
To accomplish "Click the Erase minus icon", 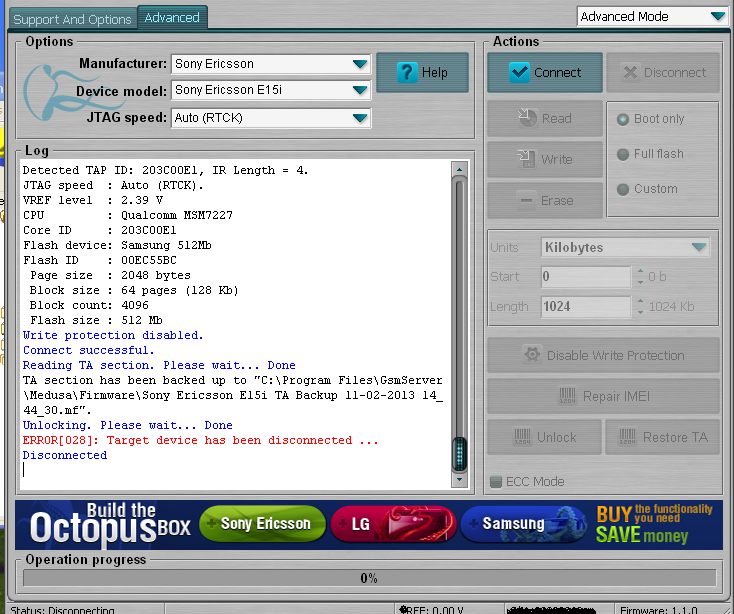I will pyautogui.click(x=526, y=200).
